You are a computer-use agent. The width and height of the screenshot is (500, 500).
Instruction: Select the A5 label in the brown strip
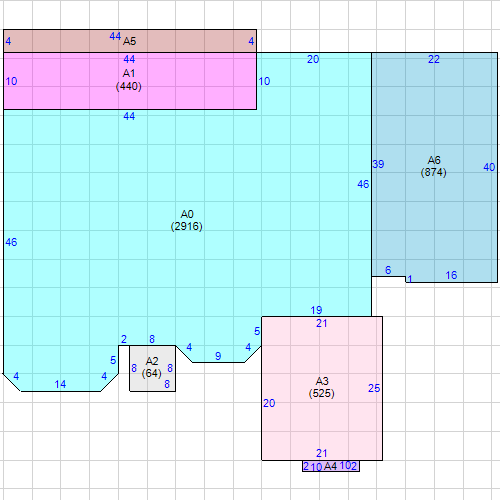pyautogui.click(x=130, y=41)
